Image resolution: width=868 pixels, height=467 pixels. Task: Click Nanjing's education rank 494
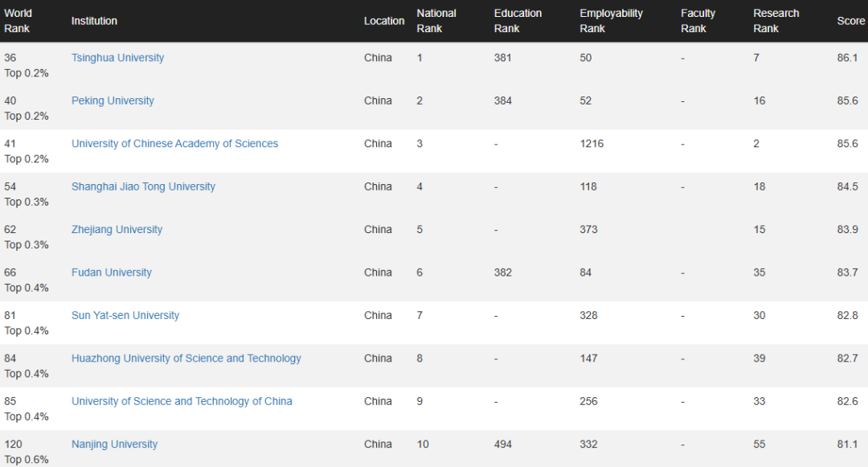tap(502, 444)
